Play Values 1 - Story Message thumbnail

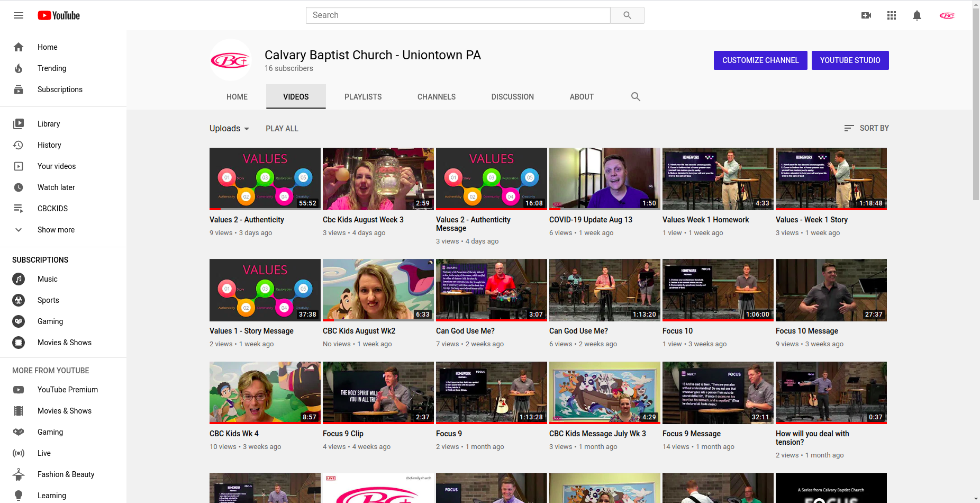[x=265, y=290]
